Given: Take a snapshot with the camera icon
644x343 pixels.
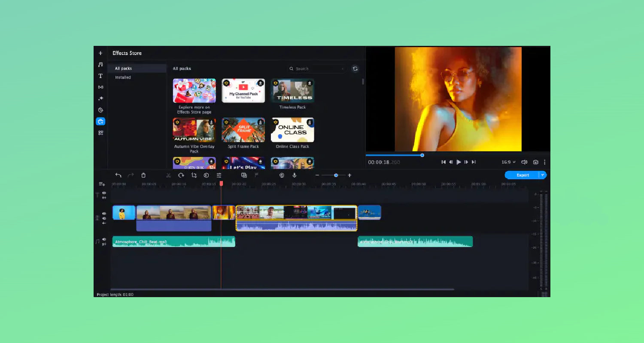Looking at the screenshot, I should click(535, 162).
